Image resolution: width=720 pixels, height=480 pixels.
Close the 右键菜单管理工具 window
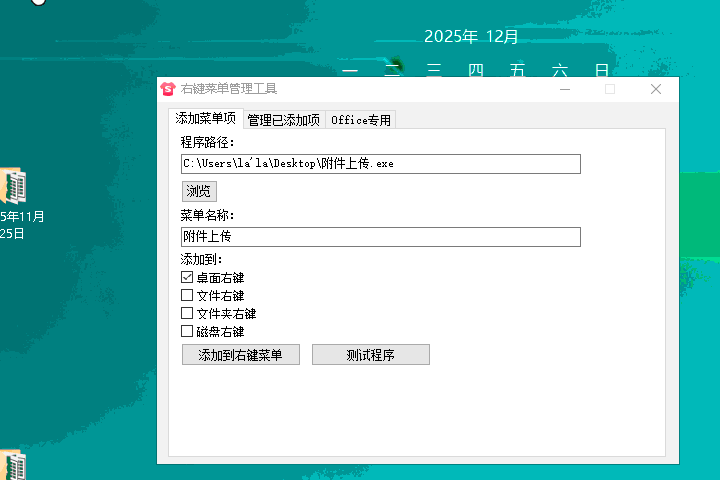coord(656,89)
